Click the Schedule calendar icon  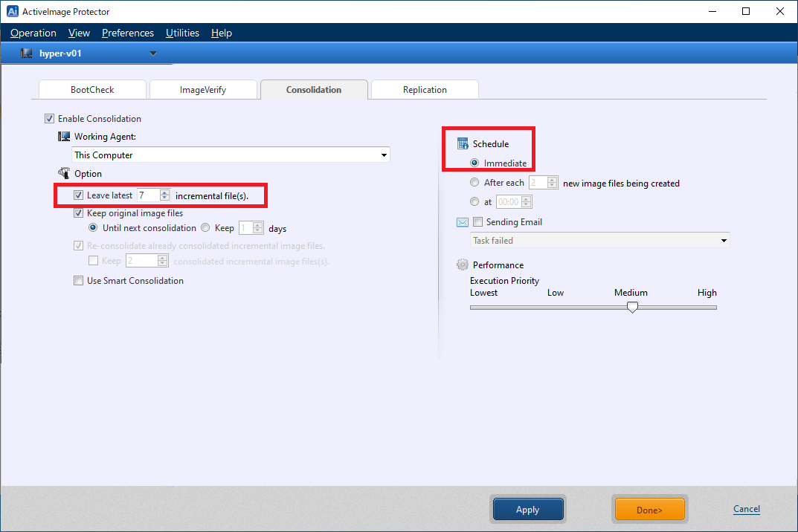463,143
